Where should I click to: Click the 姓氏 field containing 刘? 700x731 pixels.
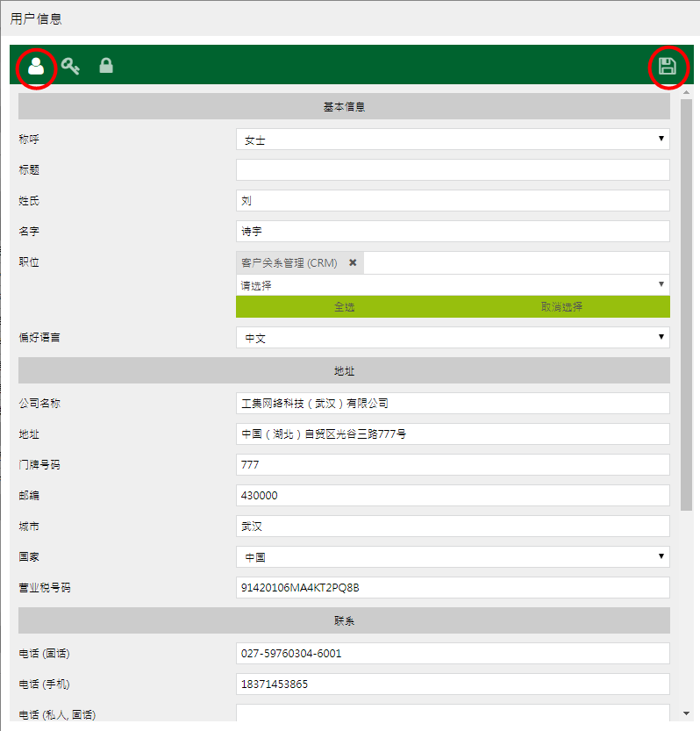coord(452,201)
